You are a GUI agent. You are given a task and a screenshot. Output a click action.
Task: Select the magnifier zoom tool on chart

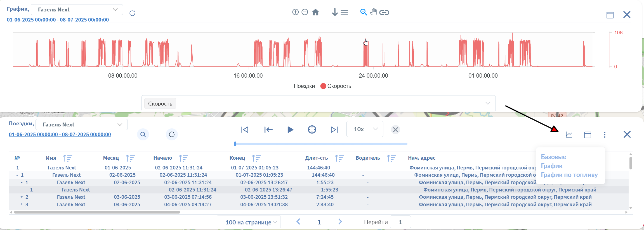(363, 12)
